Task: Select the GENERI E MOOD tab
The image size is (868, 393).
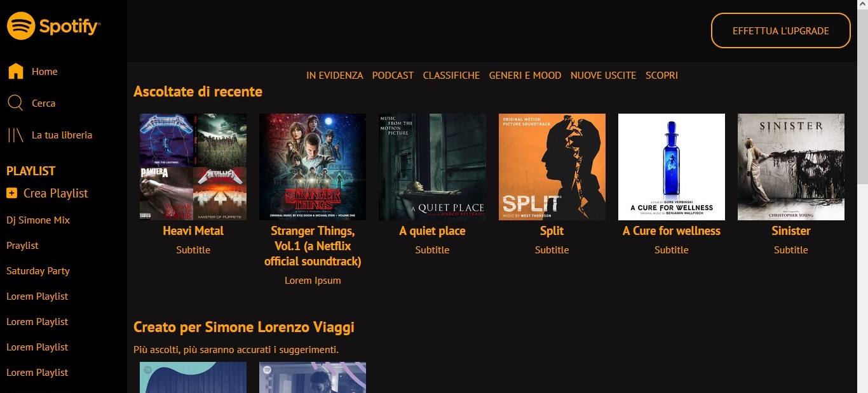Action: tap(525, 75)
